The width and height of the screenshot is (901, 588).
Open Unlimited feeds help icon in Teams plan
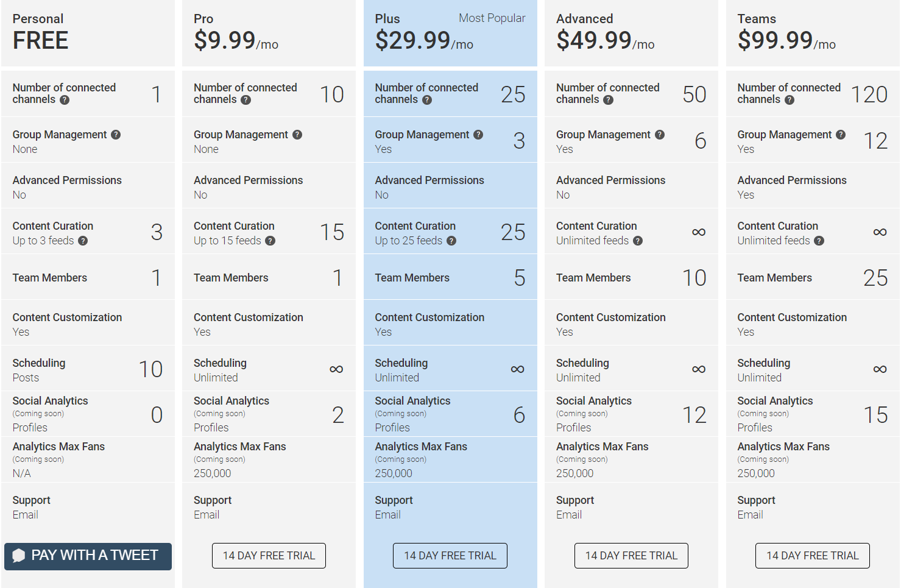pos(819,241)
